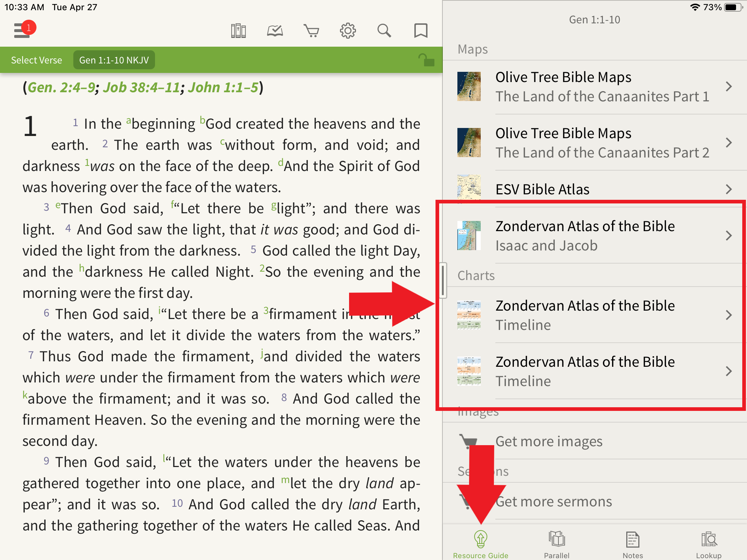Open Zondervan Atlas Isaac and Jacob
This screenshot has width=747, height=560.
[x=595, y=236]
